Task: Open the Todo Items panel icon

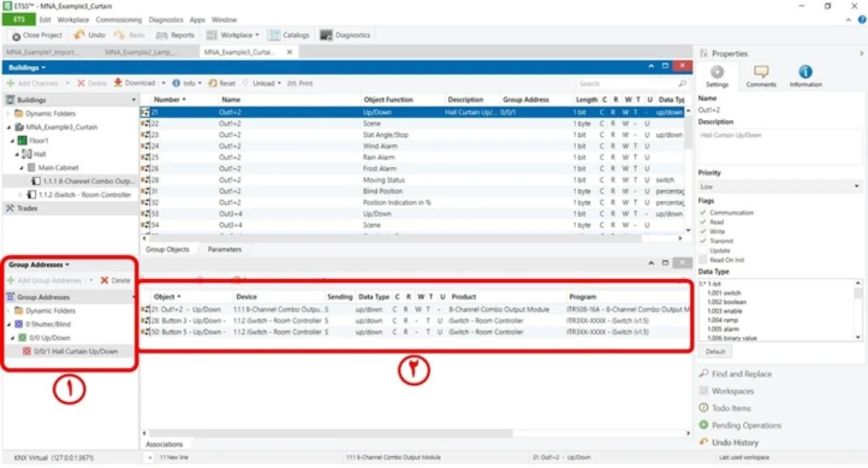Action: [703, 407]
